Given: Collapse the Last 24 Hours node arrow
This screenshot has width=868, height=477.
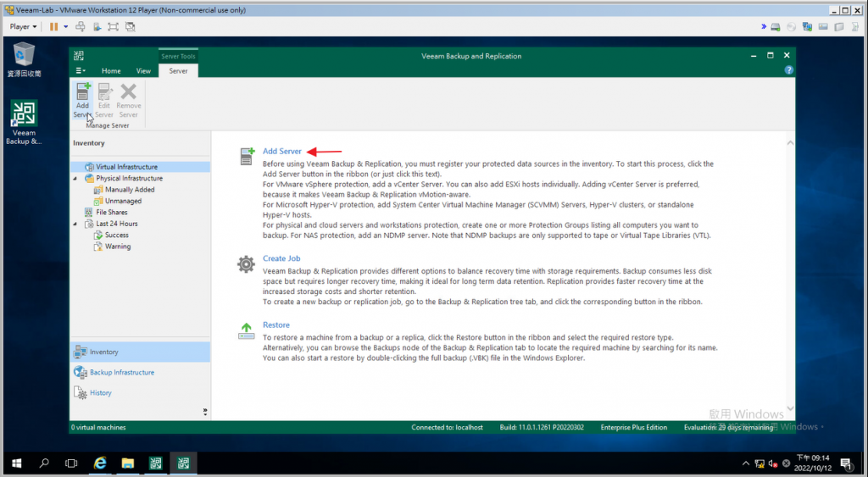Looking at the screenshot, I should coord(75,224).
